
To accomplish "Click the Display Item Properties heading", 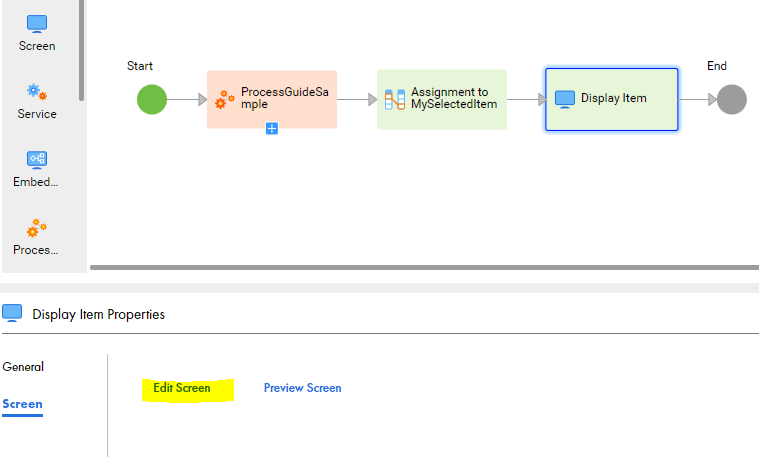I will [x=99, y=314].
